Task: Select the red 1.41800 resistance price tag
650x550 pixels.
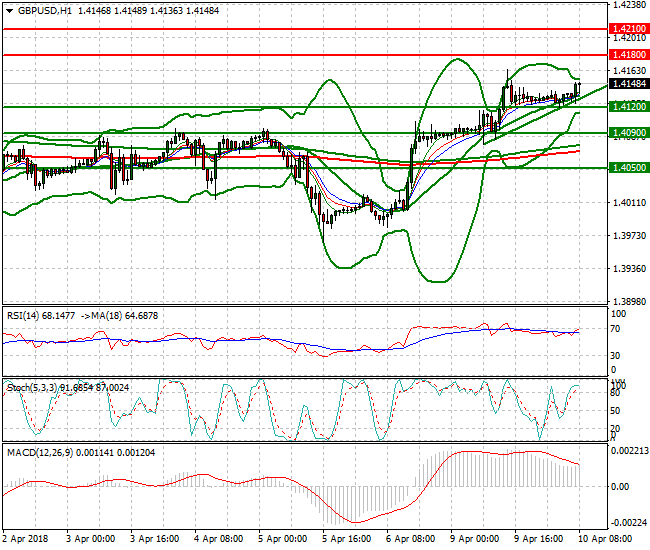Action: click(630, 54)
